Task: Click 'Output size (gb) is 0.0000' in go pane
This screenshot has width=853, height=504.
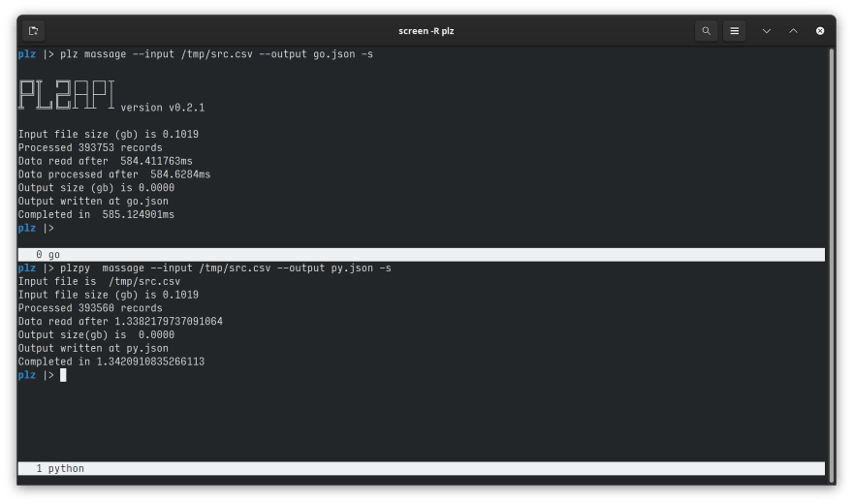Action: click(96, 188)
